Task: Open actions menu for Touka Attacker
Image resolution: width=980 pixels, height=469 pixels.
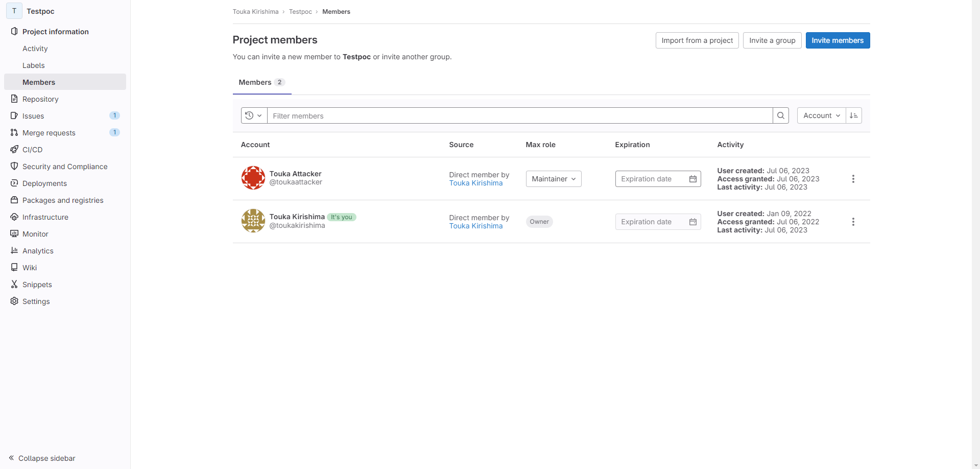Action: tap(853, 179)
